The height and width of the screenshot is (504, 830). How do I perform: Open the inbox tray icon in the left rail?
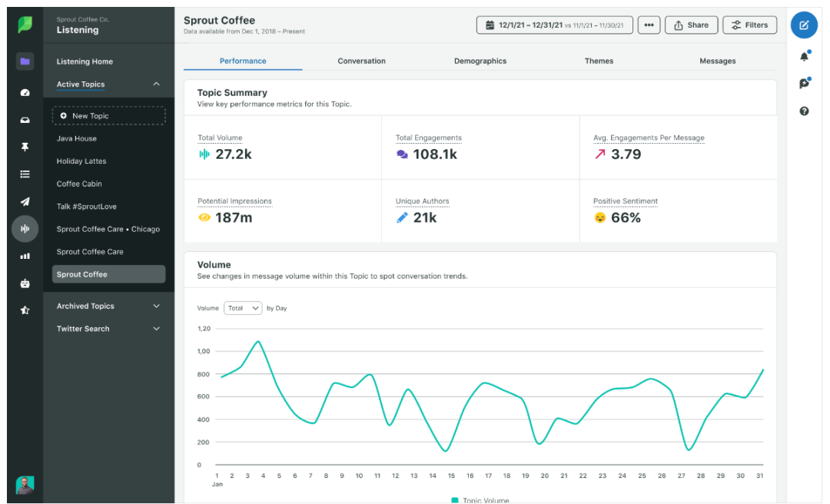pyautogui.click(x=25, y=120)
